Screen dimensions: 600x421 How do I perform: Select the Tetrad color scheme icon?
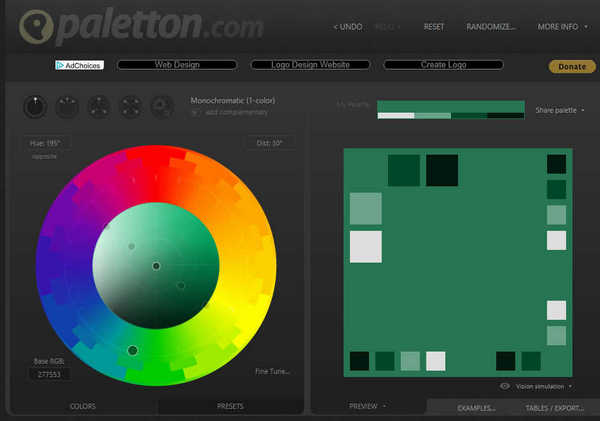(131, 105)
